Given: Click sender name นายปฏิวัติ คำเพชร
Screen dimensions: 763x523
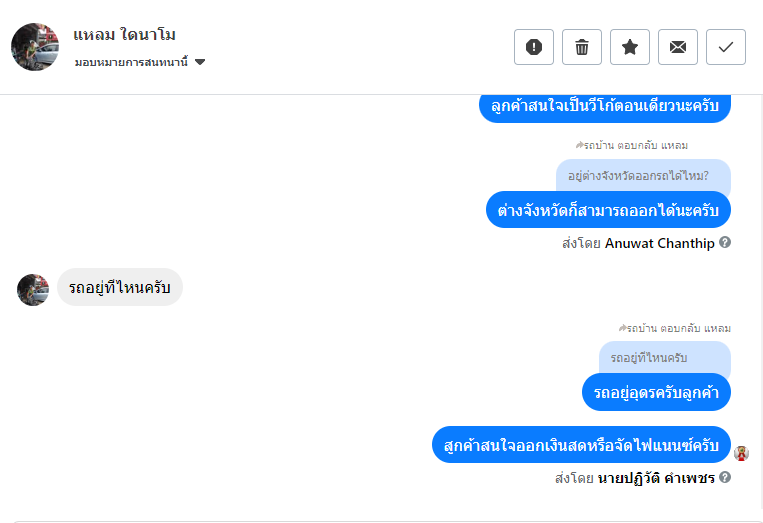Looking at the screenshot, I should coord(656,478).
